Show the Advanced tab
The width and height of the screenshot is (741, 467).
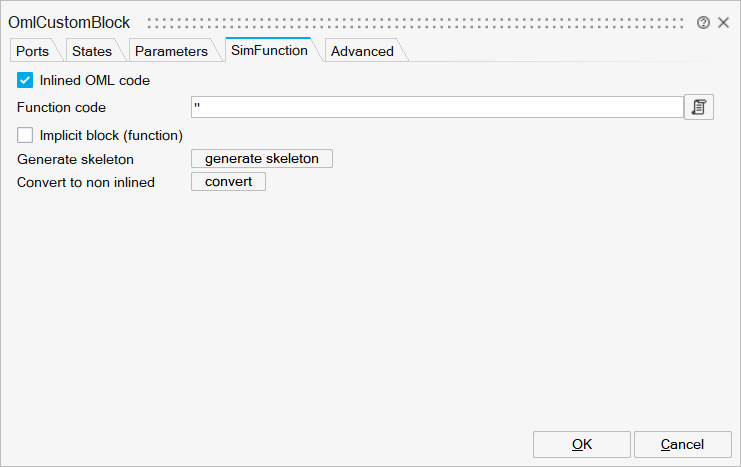(x=362, y=51)
